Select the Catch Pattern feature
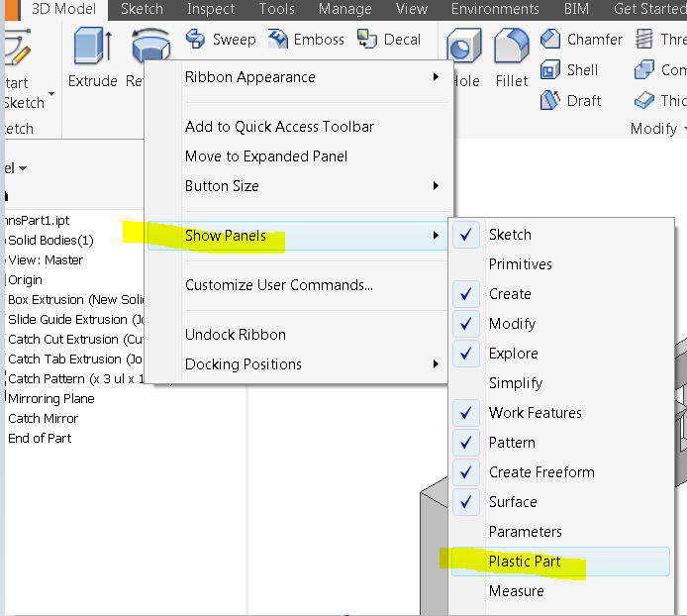Screen dimensions: 687x616 pos(76,378)
